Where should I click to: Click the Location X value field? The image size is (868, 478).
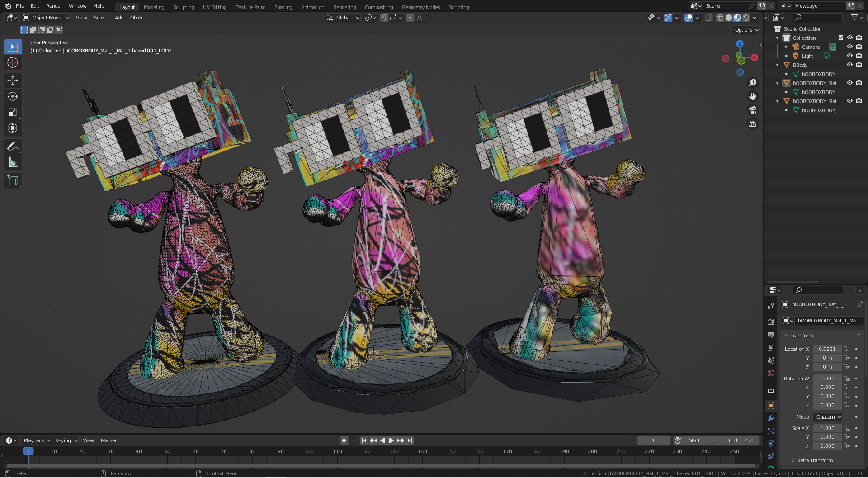tap(827, 349)
